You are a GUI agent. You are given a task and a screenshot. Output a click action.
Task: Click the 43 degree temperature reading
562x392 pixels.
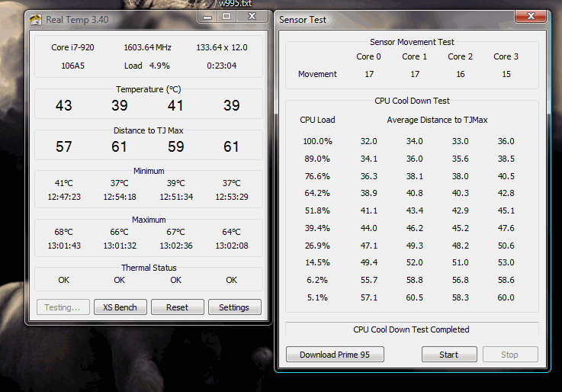[x=64, y=106]
